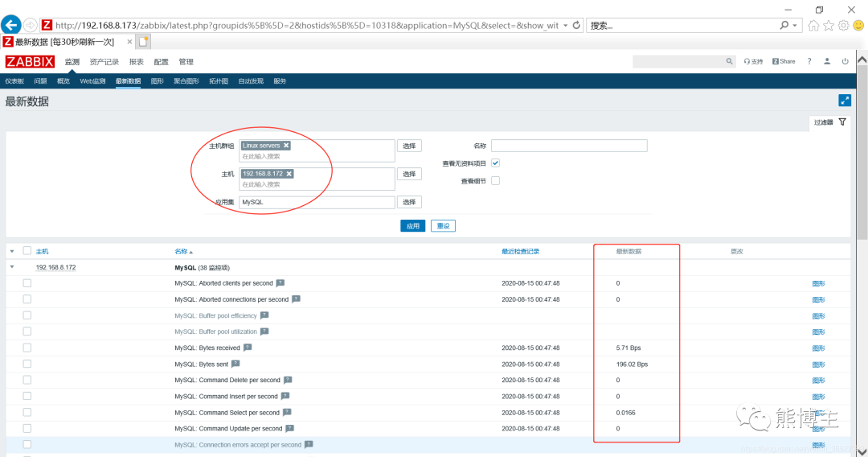
Task: Click 选择 button for host field
Action: (x=409, y=174)
